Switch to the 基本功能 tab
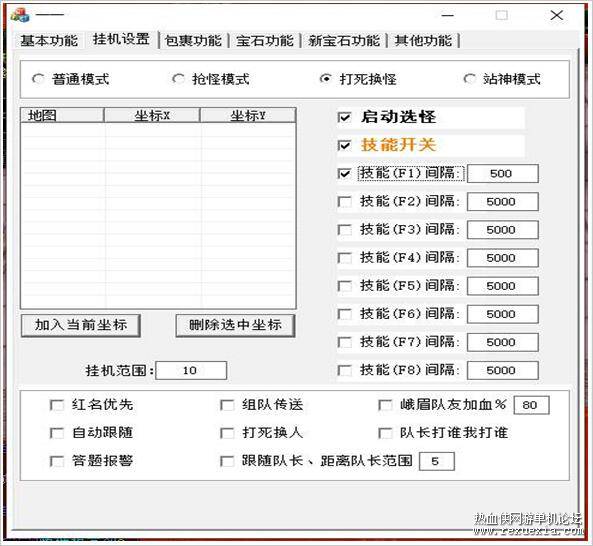Screen dimensions: 593x546 coord(49,40)
